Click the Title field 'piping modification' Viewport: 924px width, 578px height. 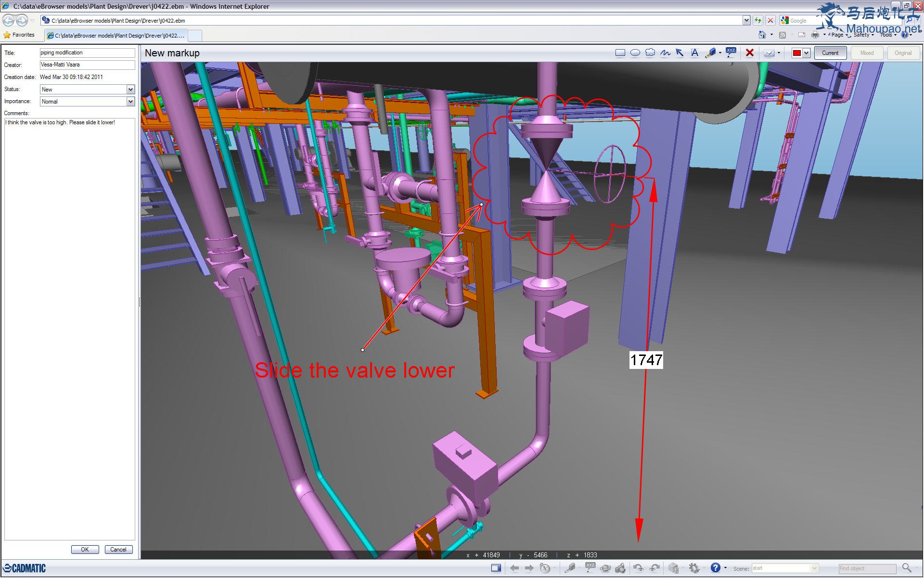point(87,53)
